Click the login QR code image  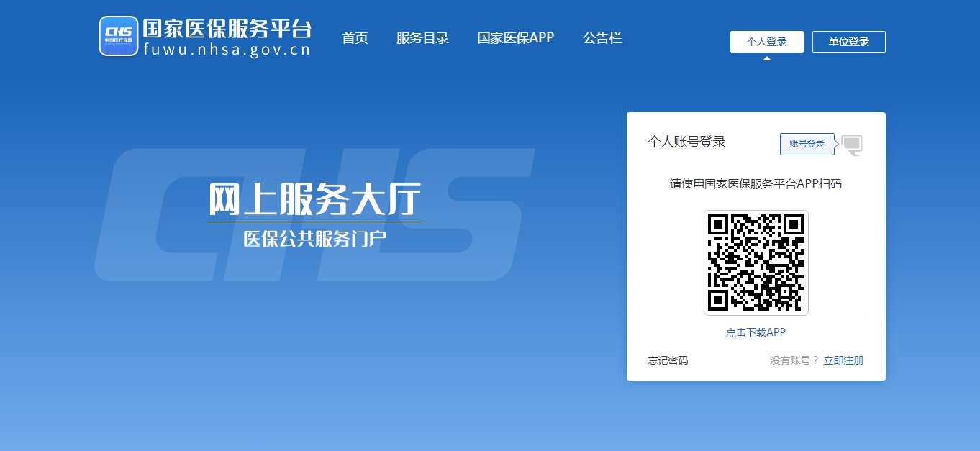point(756,263)
